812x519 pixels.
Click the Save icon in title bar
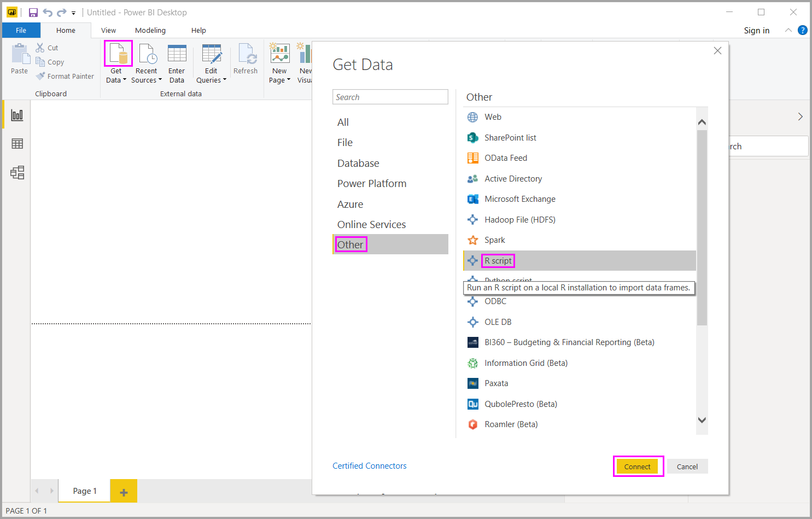[x=33, y=12]
